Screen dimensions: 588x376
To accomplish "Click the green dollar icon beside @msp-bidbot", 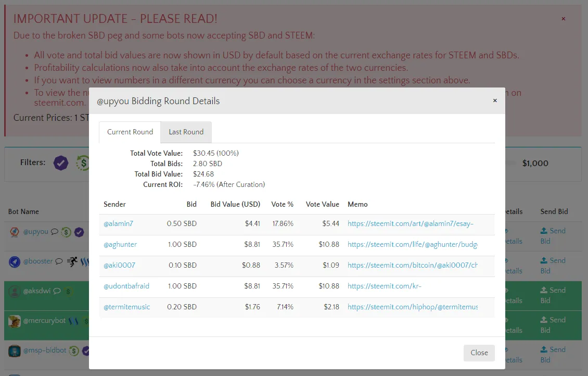I will [74, 351].
